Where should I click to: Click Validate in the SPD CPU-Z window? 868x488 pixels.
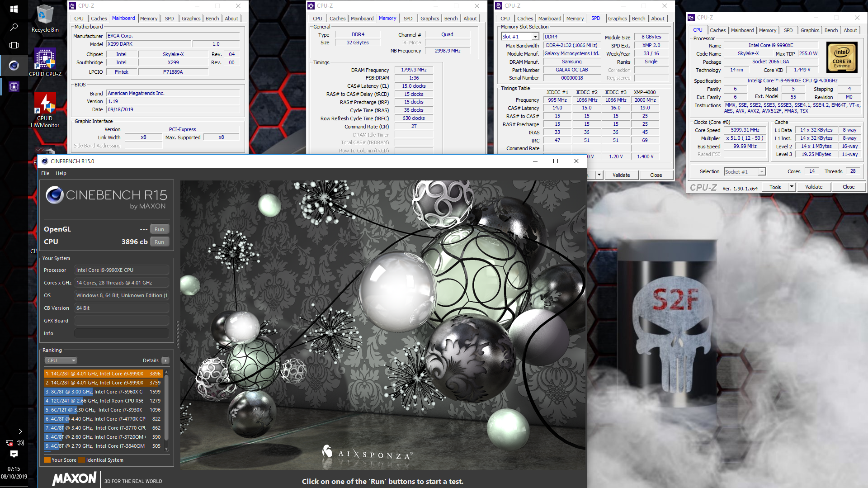coord(621,175)
